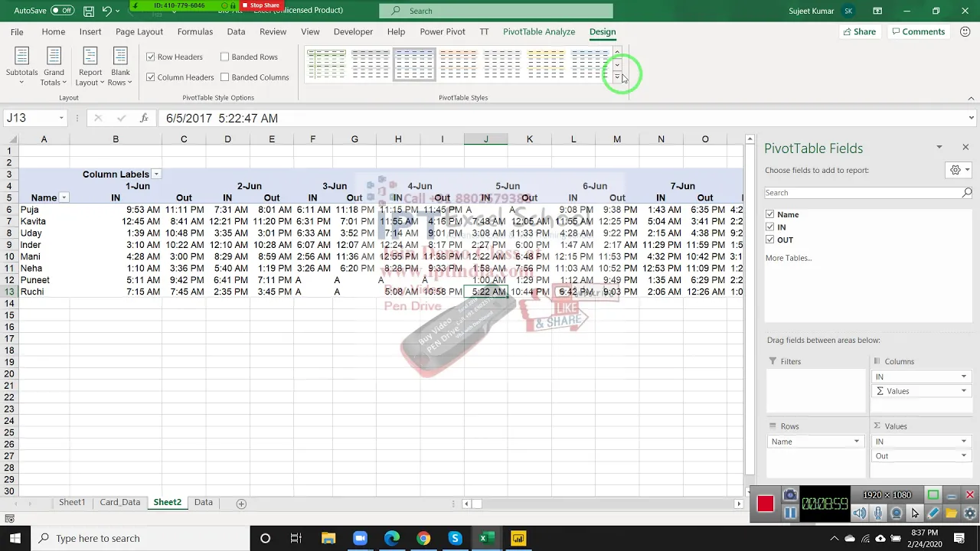The height and width of the screenshot is (551, 980).
Task: Stop recording with the red square button
Action: click(765, 503)
